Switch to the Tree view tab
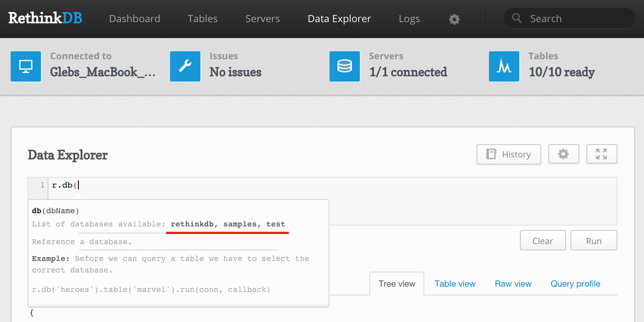Image resolution: width=644 pixels, height=322 pixels. click(397, 284)
